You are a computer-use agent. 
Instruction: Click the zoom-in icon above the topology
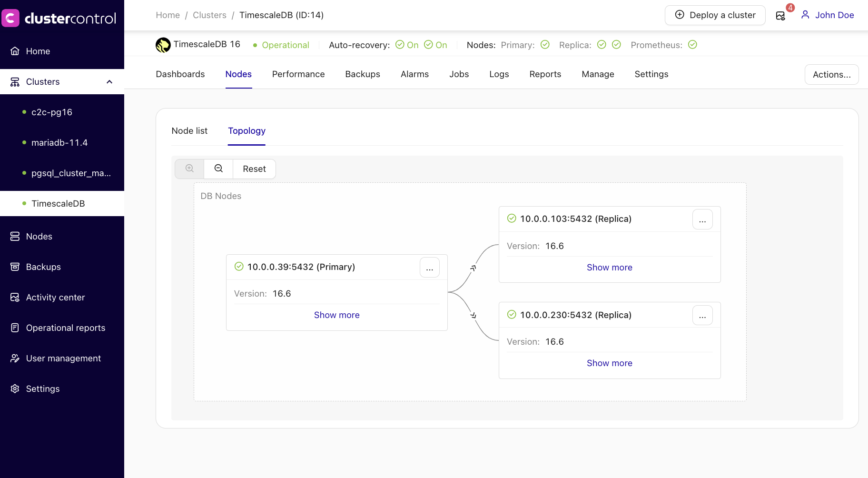189,169
